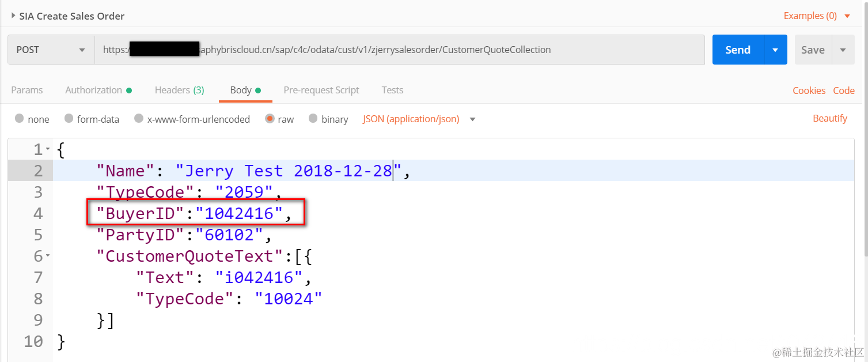Screen dimensions: 868x362
Task: Switch to the Headers (3) tab
Action: pyautogui.click(x=179, y=90)
